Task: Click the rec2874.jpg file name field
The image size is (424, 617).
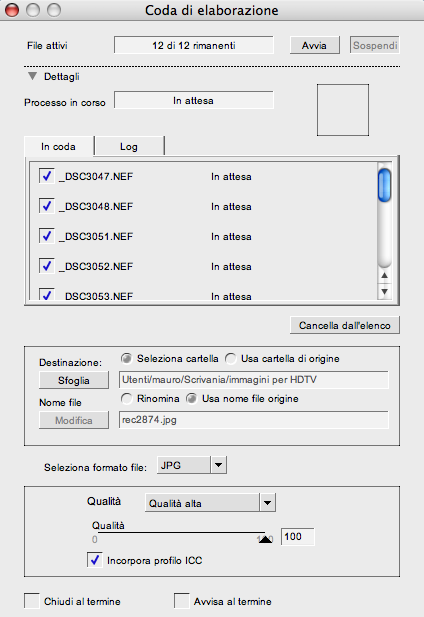Action: pos(254,420)
